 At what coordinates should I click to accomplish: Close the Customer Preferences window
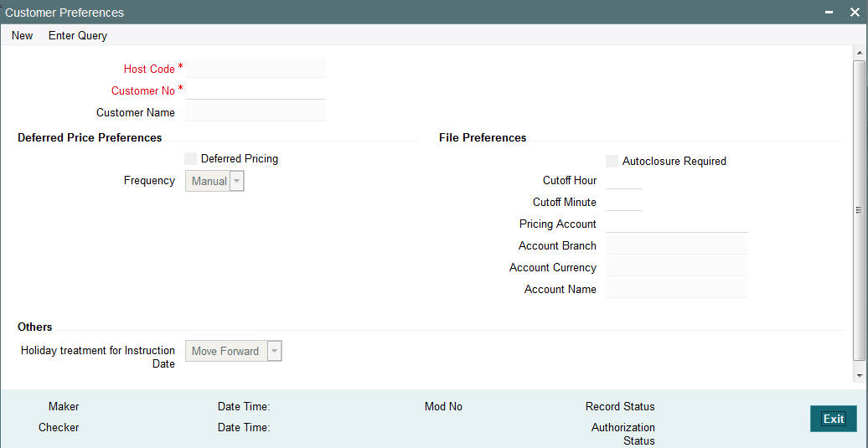[855, 13]
